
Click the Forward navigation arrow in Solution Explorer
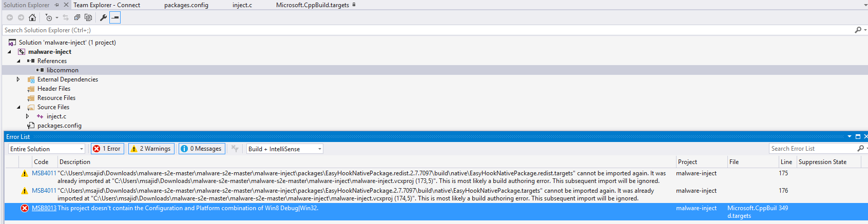(x=21, y=17)
